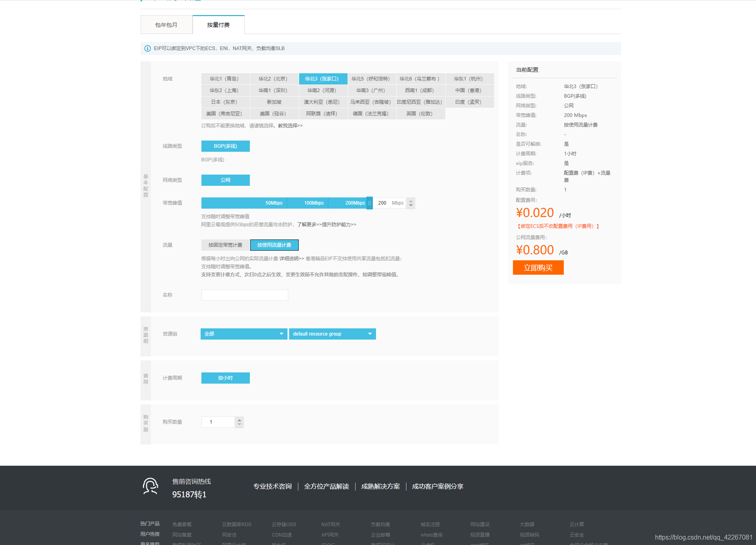The image size is (756, 545).
Task: Pick region 印度（孟买）
Action: tap(470, 102)
